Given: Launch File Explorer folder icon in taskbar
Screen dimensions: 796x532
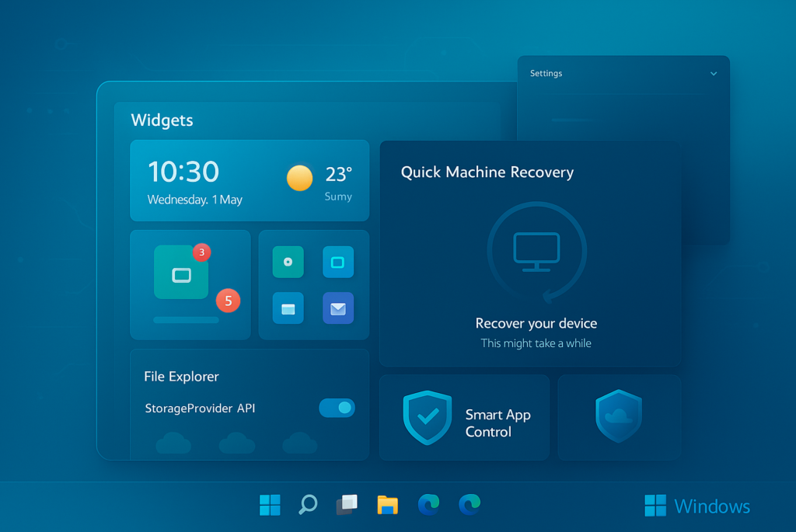Looking at the screenshot, I should [x=387, y=505].
